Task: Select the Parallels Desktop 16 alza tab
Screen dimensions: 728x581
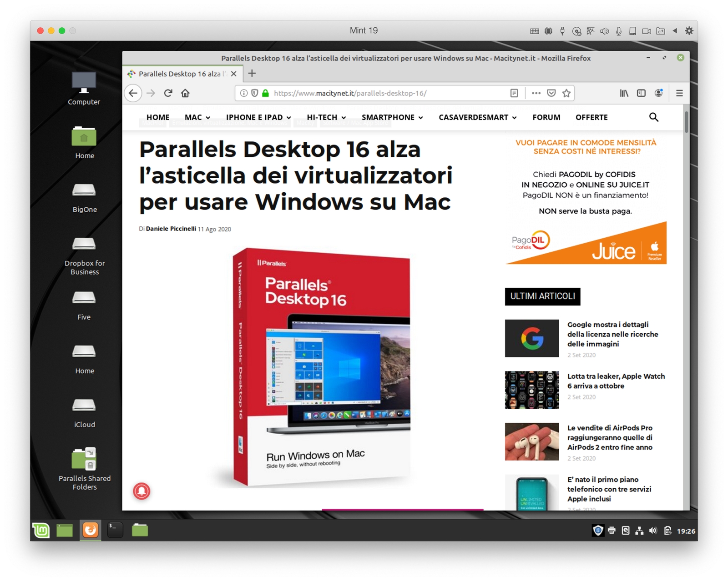Action: (x=183, y=74)
